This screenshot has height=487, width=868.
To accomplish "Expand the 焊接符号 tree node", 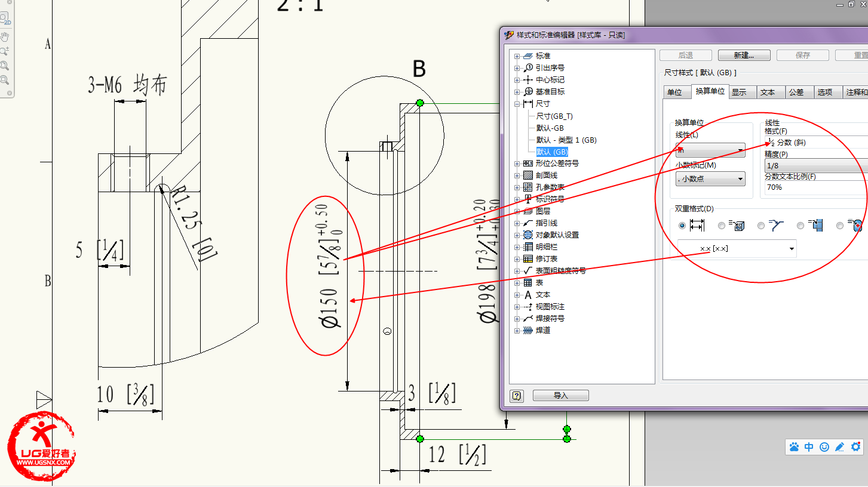I will coord(517,319).
